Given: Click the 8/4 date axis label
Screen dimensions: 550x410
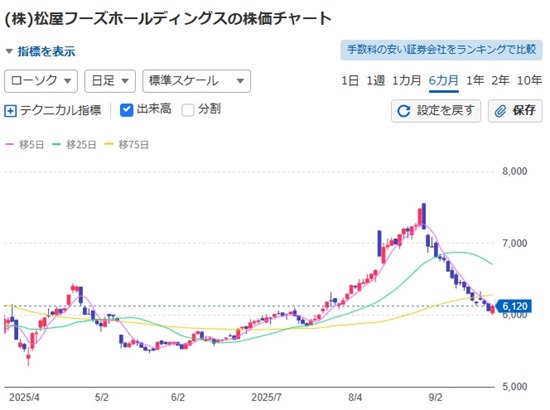Looking at the screenshot, I should coord(355,397).
